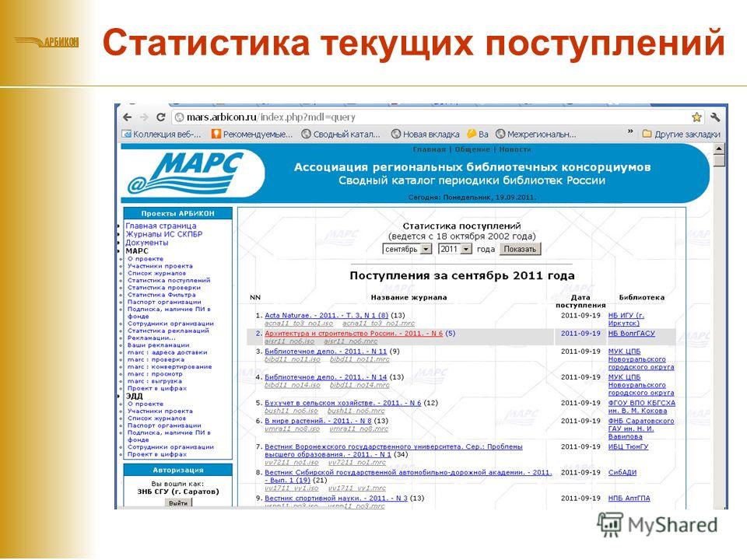The image size is (747, 560).
Task: Open В мире растений N 8 link
Action: (317, 421)
